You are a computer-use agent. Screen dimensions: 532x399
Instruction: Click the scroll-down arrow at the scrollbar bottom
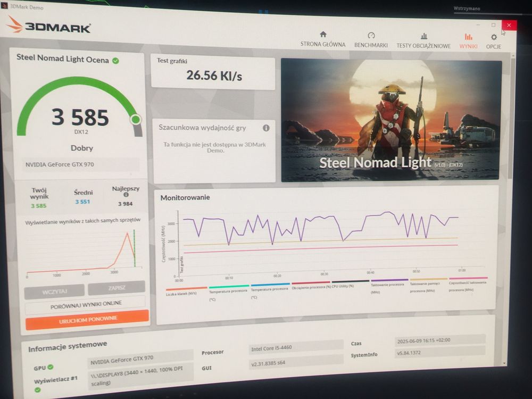505,363
